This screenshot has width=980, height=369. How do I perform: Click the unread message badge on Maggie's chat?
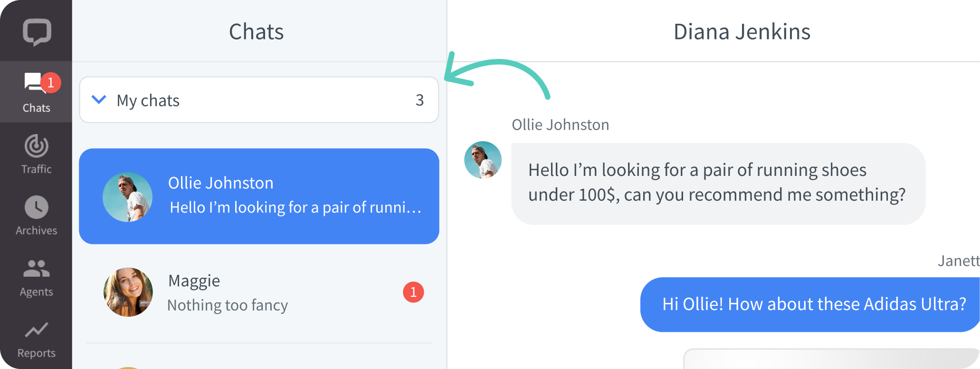tap(414, 292)
